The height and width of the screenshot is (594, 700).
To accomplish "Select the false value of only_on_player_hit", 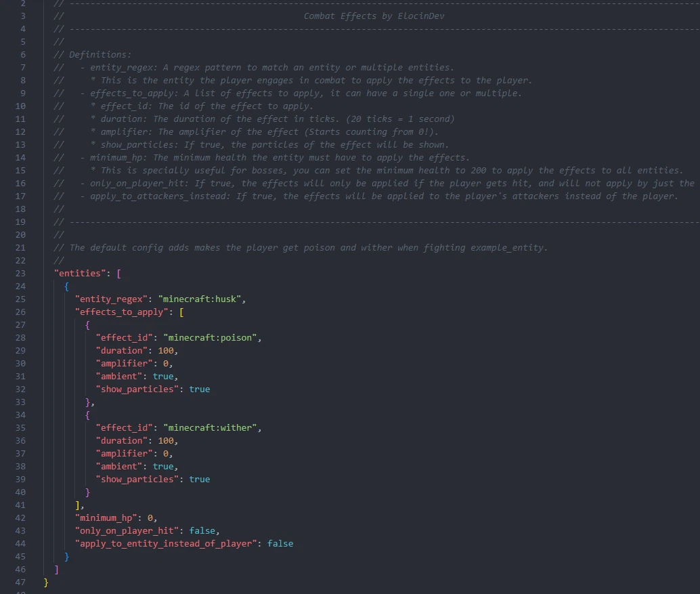I will 202,531.
